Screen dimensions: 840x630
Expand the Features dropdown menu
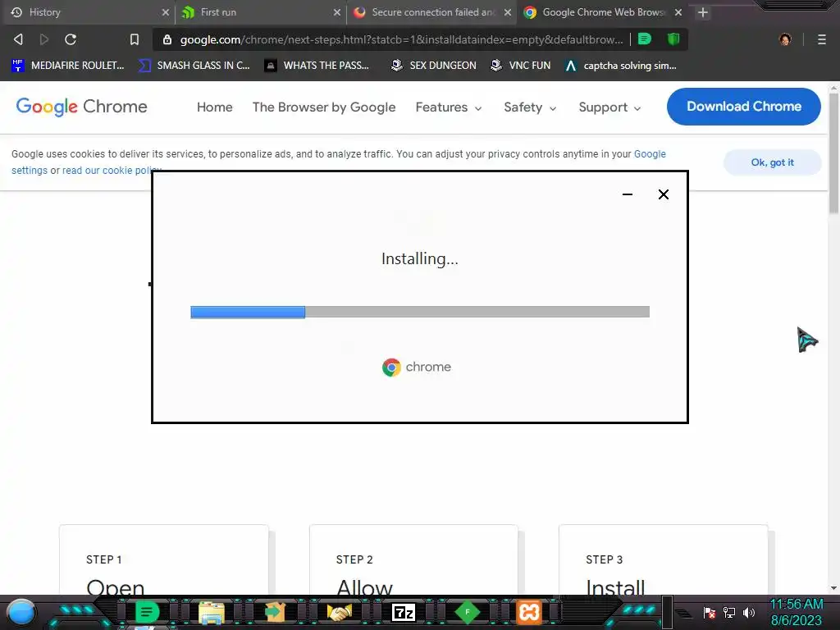[449, 107]
